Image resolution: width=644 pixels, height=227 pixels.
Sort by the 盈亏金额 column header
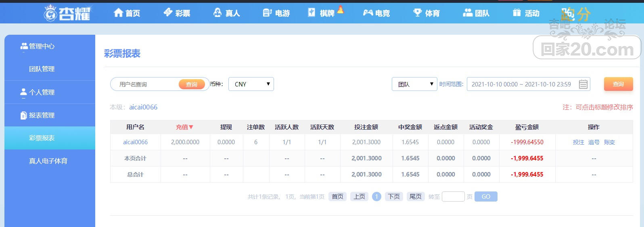click(527, 127)
